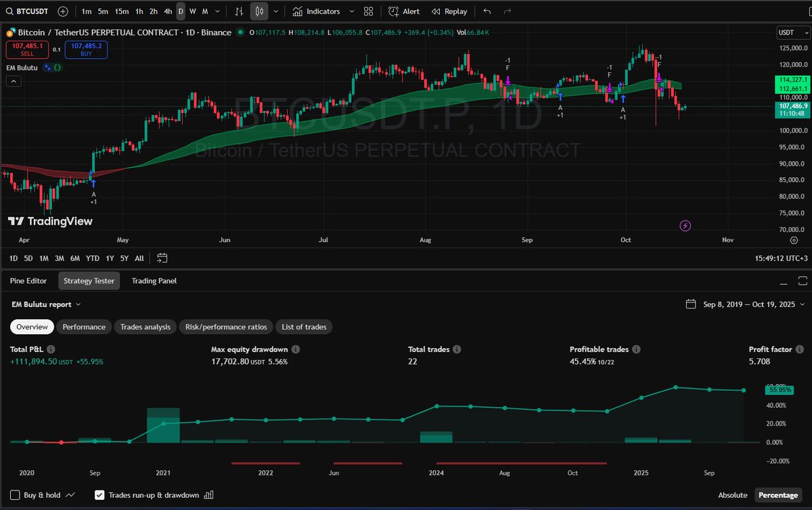Select the 4h timeframe
Screen dimensions: 812x510
click(168, 11)
